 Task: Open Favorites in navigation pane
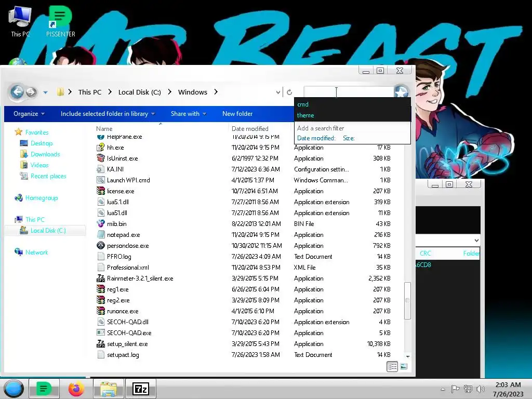(x=37, y=132)
